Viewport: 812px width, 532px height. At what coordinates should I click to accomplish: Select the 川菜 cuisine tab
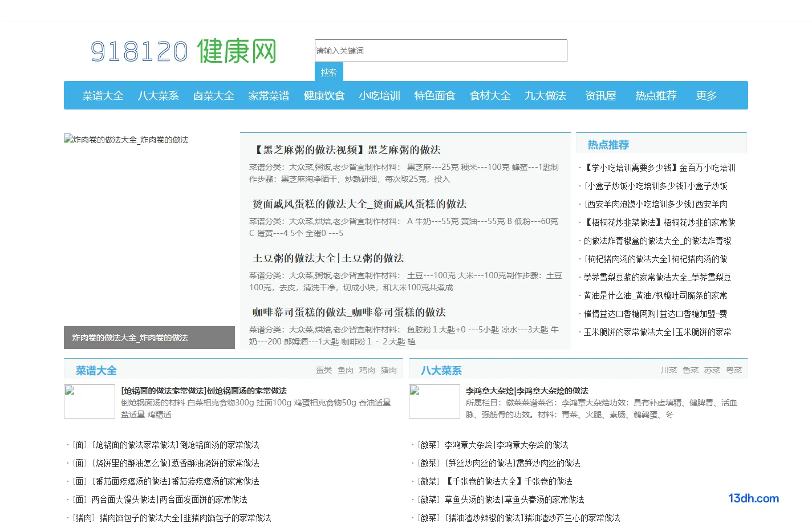(669, 370)
